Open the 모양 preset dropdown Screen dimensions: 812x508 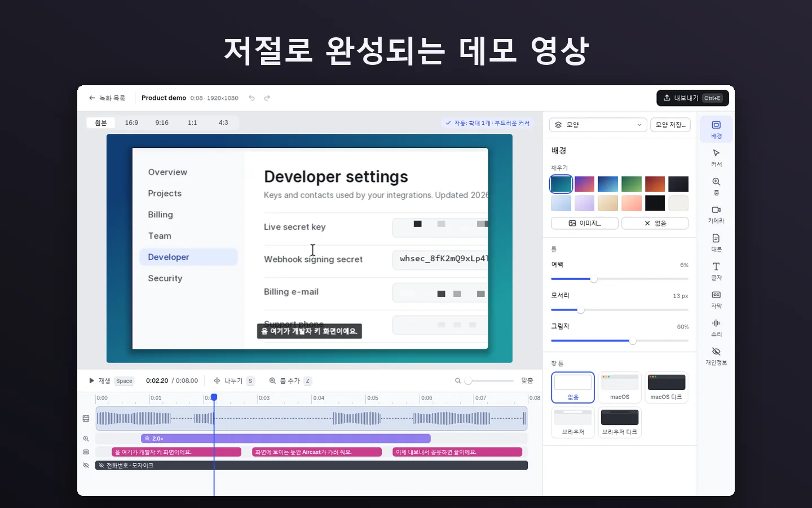(598, 125)
